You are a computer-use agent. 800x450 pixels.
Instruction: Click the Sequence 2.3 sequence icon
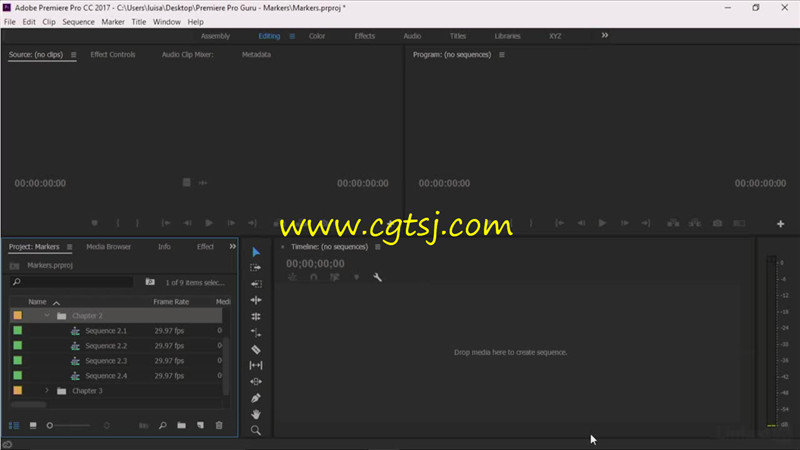(76, 361)
